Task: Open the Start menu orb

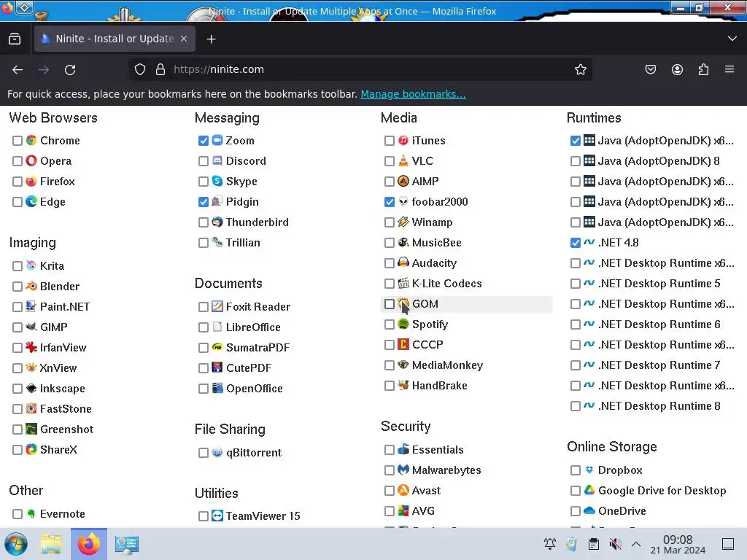Action: point(16,544)
